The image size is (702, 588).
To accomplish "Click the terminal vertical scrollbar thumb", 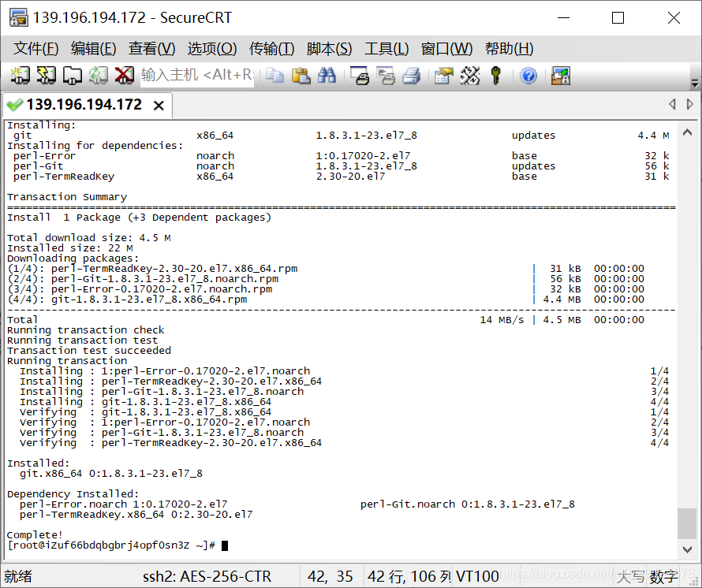I will 687,523.
